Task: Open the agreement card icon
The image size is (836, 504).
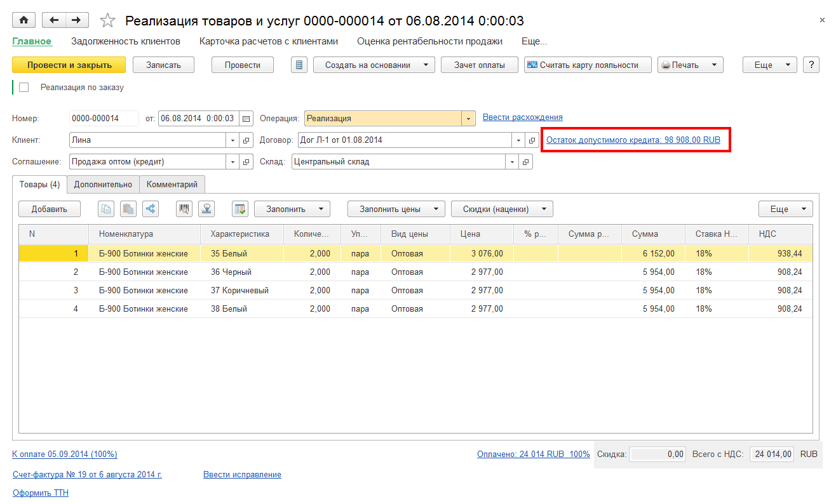Action: click(x=247, y=162)
